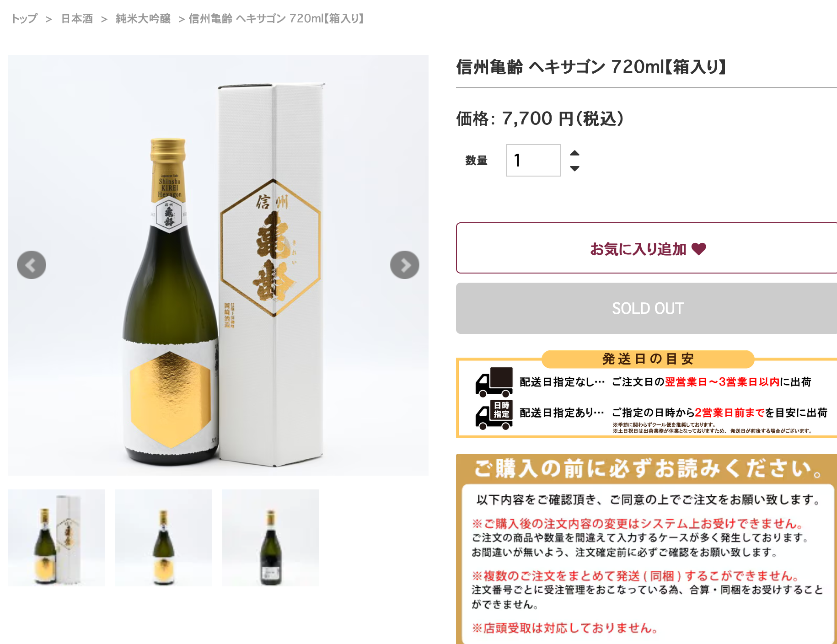Select thumbnail with bottle and box
Image resolution: width=837 pixels, height=644 pixels.
(56, 538)
